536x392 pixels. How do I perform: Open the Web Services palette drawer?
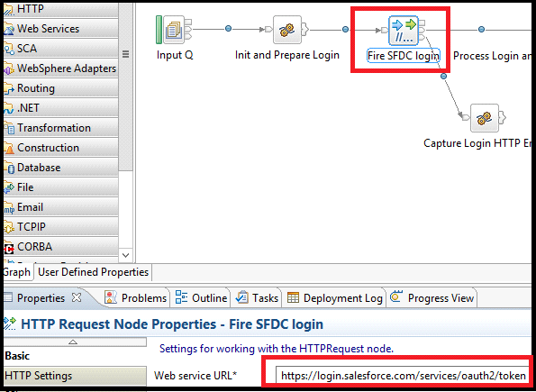[61, 29]
